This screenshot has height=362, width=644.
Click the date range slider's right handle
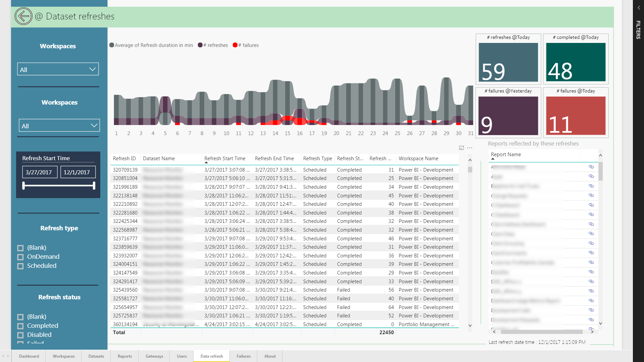click(x=94, y=185)
